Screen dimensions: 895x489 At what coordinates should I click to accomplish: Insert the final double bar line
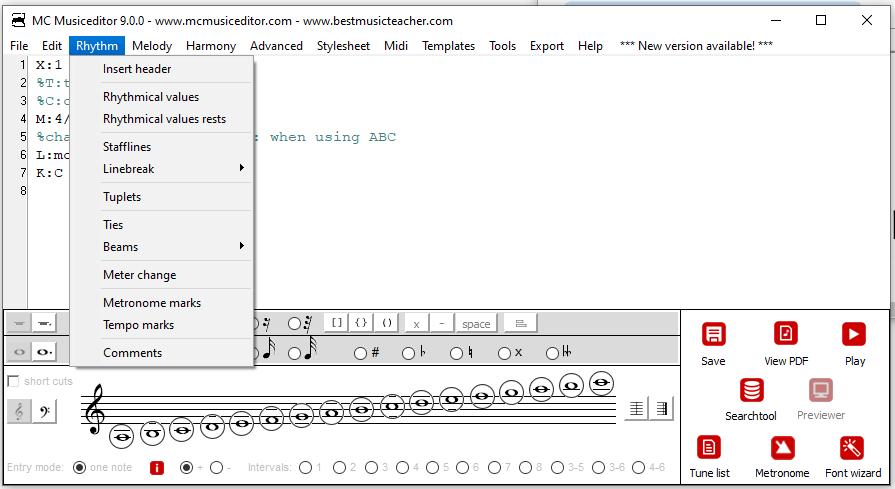tap(662, 409)
